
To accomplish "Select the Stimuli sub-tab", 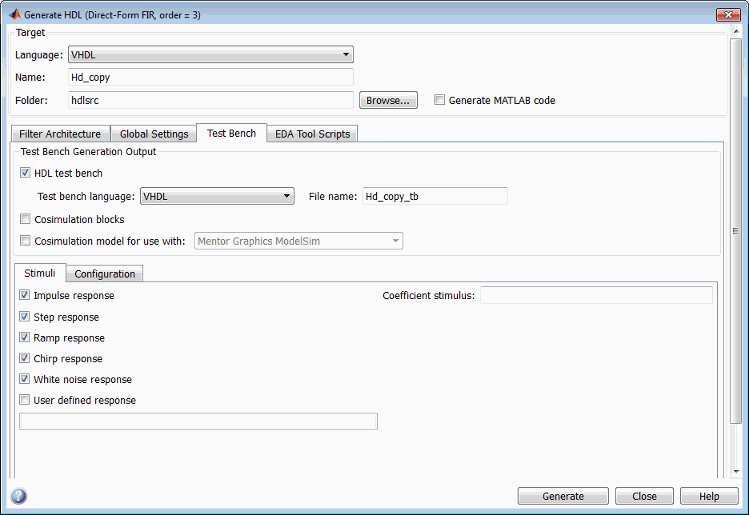I will [40, 273].
